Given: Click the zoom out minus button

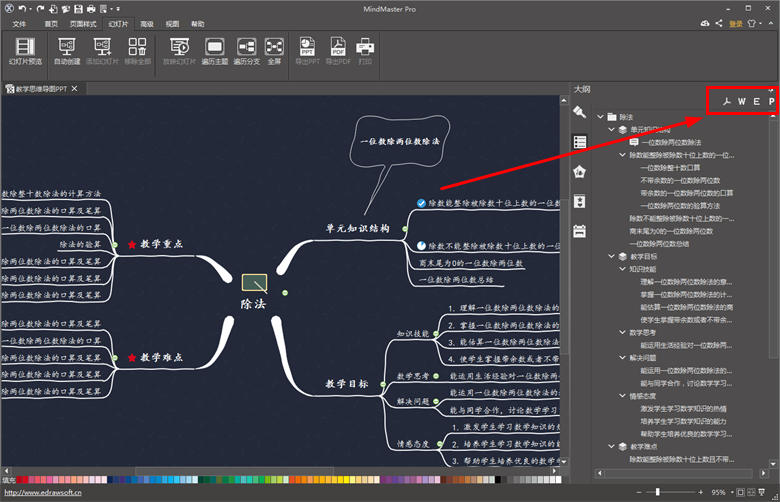Looking at the screenshot, I should click(639, 493).
